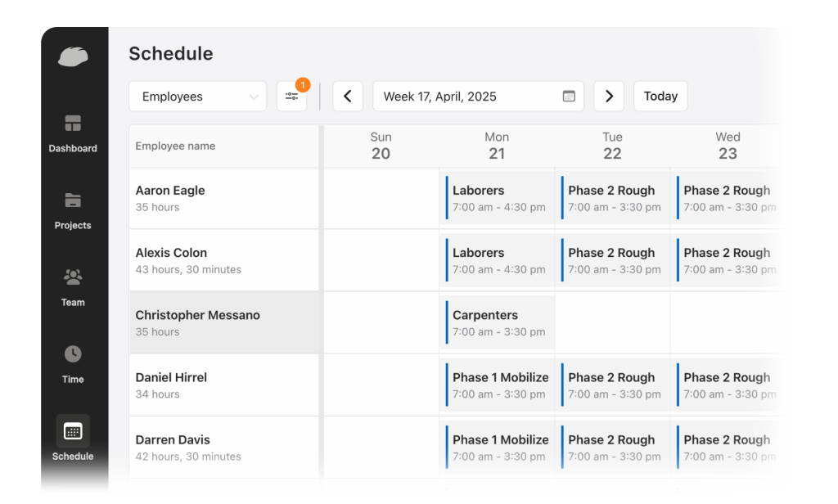Go to Projects in the sidebar

coord(73,200)
